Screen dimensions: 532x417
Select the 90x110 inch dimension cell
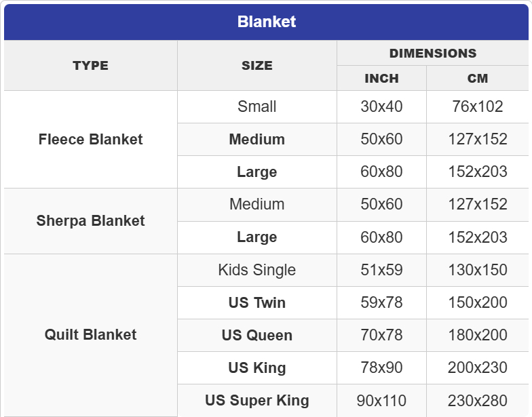coord(381,400)
